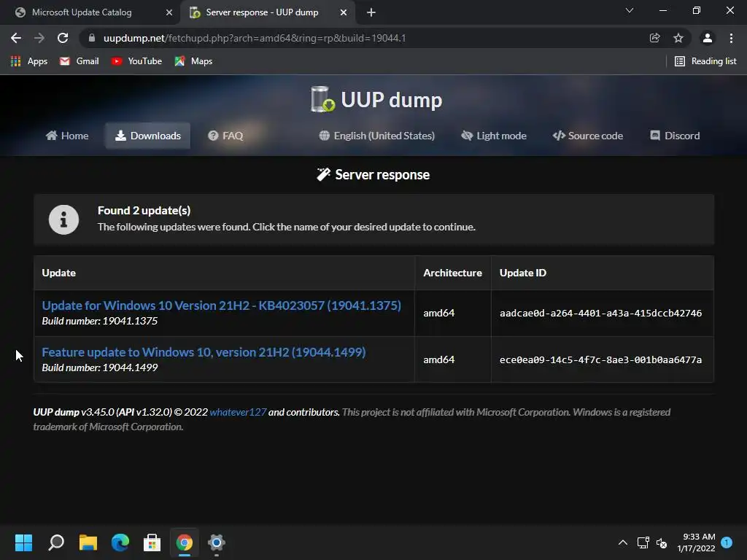Open Chrome's three-dot menu

coord(731,38)
